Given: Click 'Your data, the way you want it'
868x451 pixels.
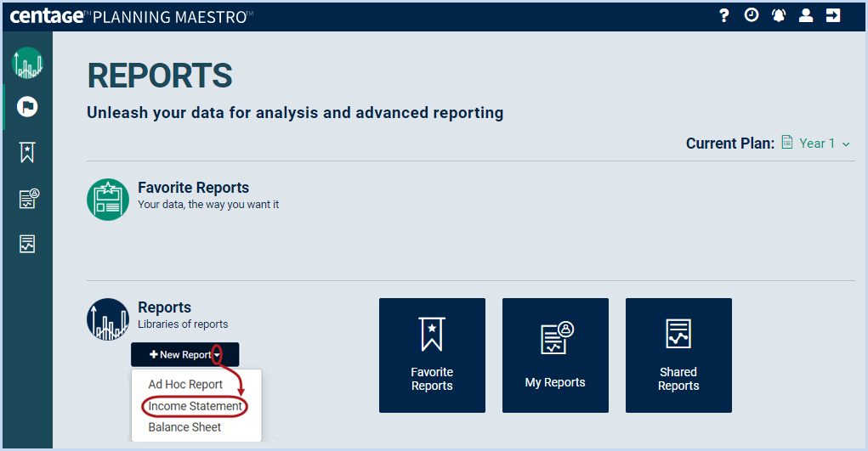Looking at the screenshot, I should 208,205.
